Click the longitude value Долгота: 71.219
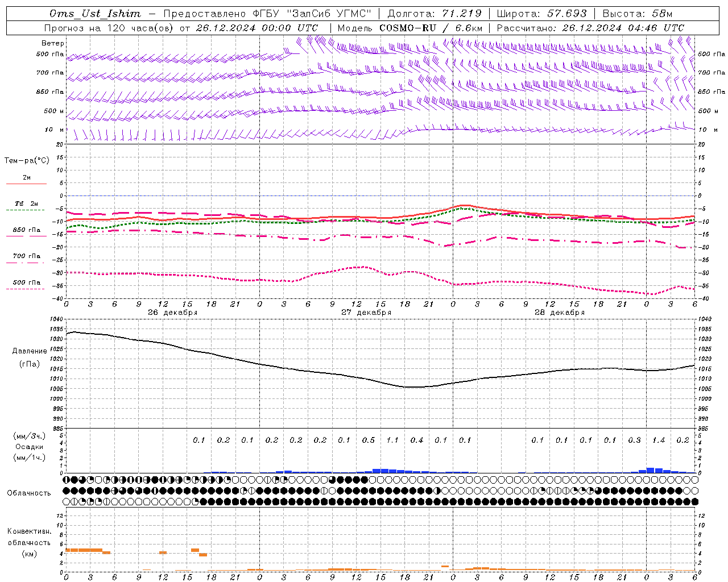The width and height of the screenshot is (728, 582). 435,14
